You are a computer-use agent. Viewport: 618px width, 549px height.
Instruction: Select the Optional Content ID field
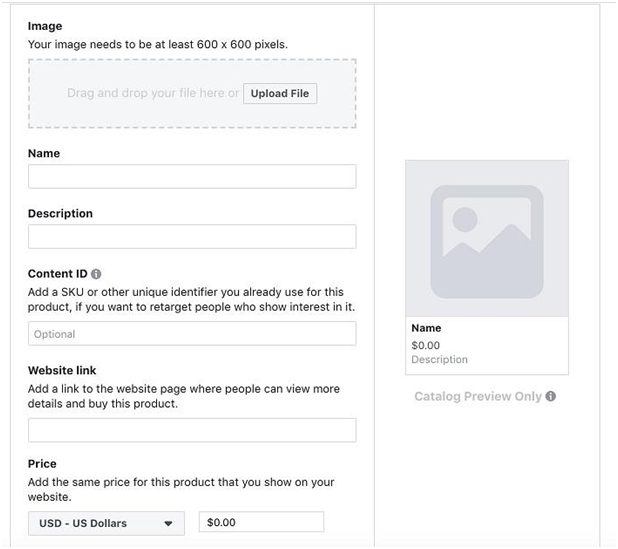[x=192, y=334]
